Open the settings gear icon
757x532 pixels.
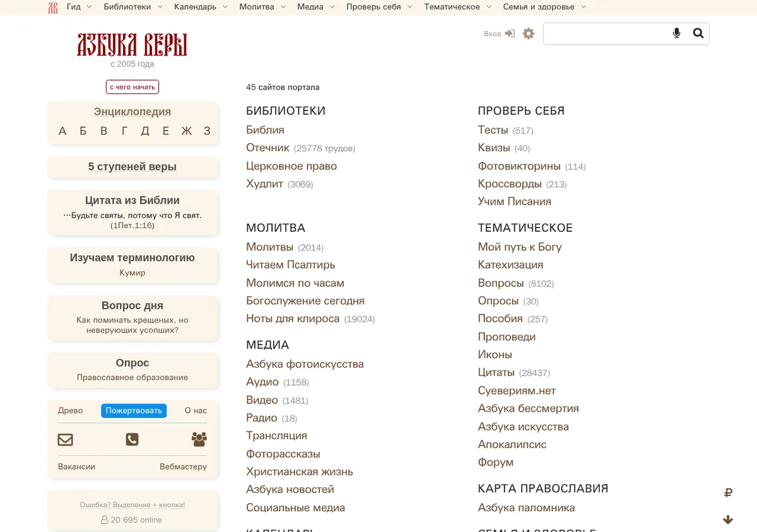529,33
